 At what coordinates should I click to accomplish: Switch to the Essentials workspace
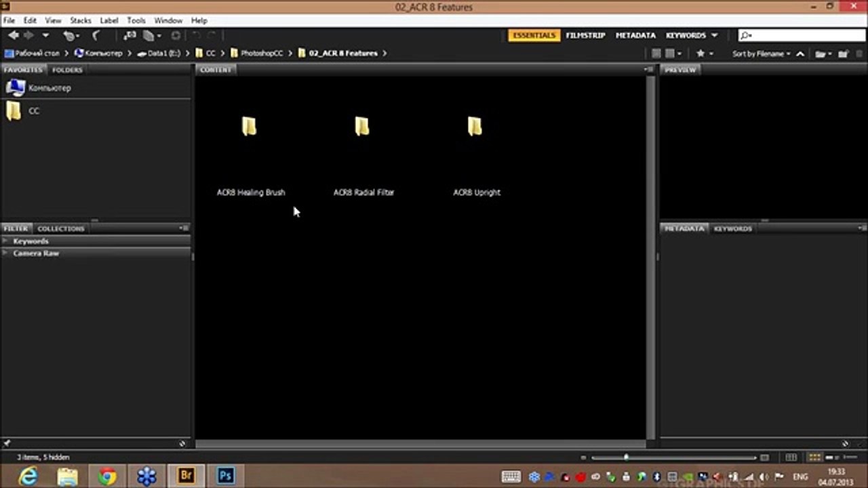pos(534,35)
